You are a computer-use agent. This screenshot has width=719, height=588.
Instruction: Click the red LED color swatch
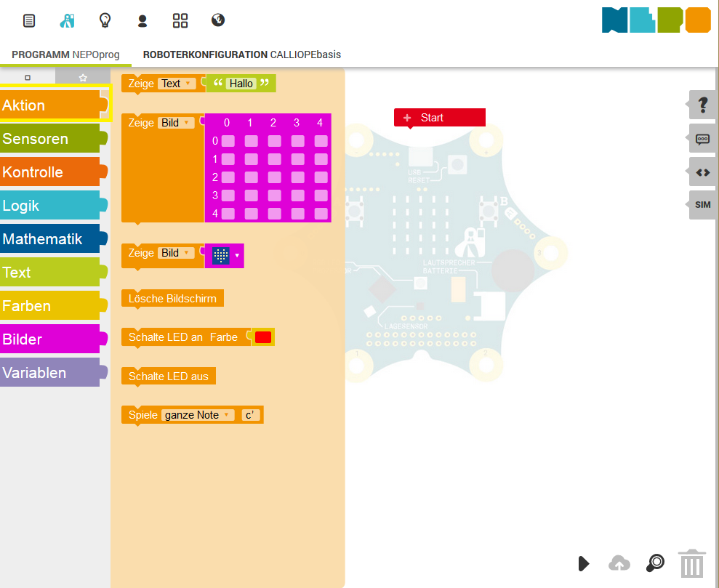[263, 337]
